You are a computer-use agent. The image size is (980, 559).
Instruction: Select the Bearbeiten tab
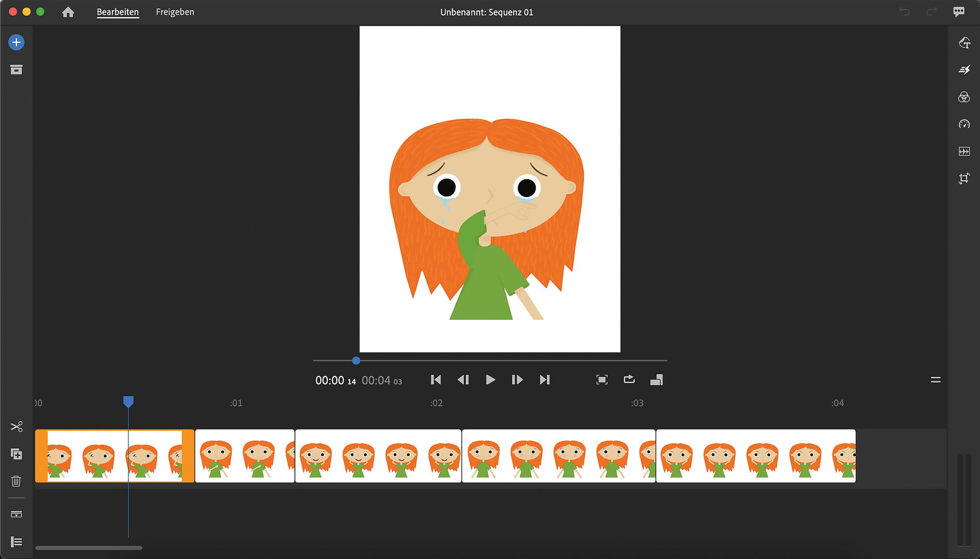point(117,12)
